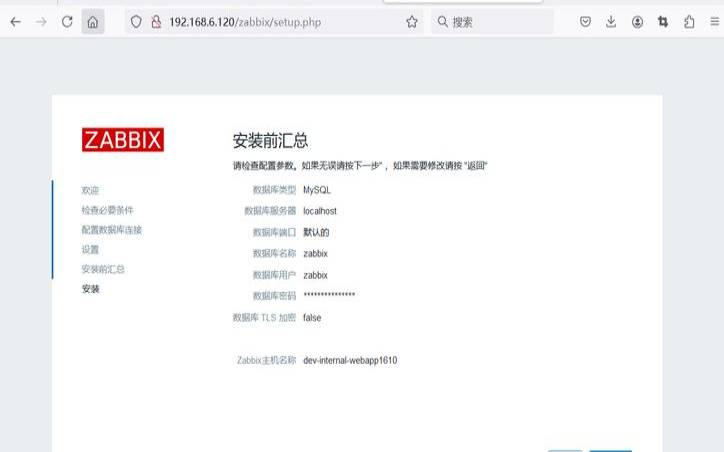The width and height of the screenshot is (724, 452).
Task: Open the hamburger application menu
Action: click(714, 22)
